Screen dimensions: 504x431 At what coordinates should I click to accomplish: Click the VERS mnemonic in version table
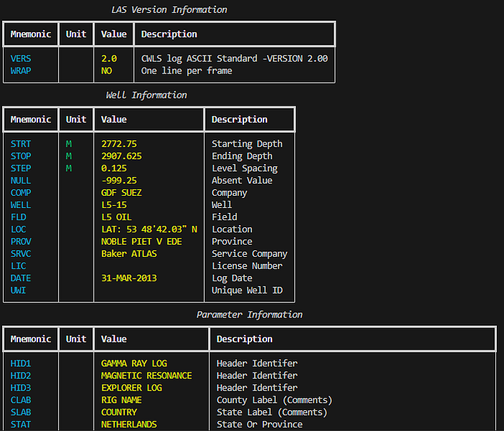click(21, 58)
